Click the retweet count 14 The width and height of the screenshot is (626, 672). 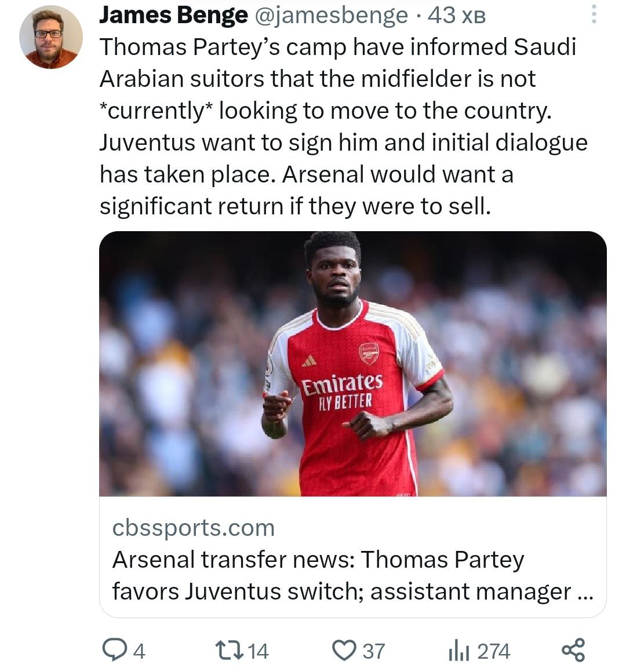(258, 651)
